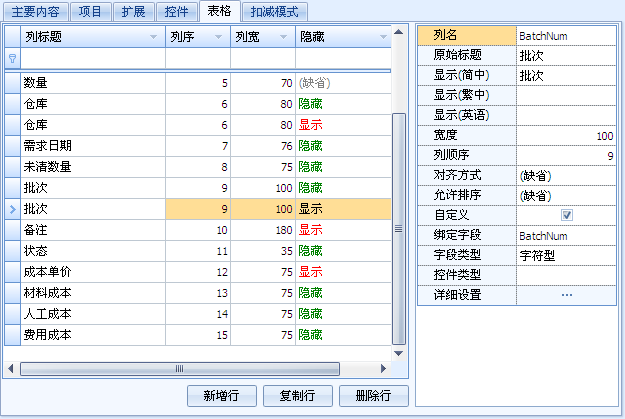This screenshot has width=625, height=419.
Task: Open the 允许排序 value dropdown
Action: [566, 195]
